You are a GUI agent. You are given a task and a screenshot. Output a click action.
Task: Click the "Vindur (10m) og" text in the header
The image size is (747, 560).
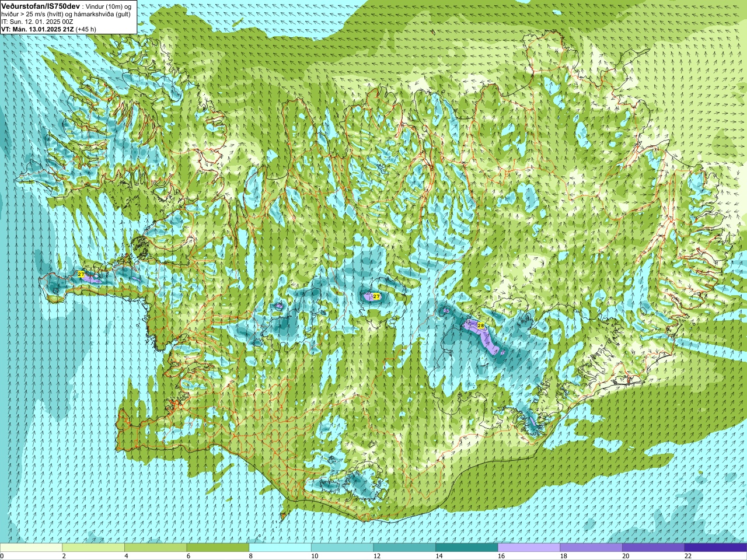(108, 6)
